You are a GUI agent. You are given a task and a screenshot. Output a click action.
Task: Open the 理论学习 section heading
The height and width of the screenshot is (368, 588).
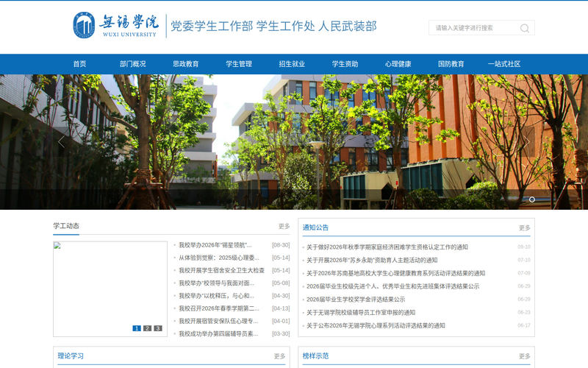[71, 355]
